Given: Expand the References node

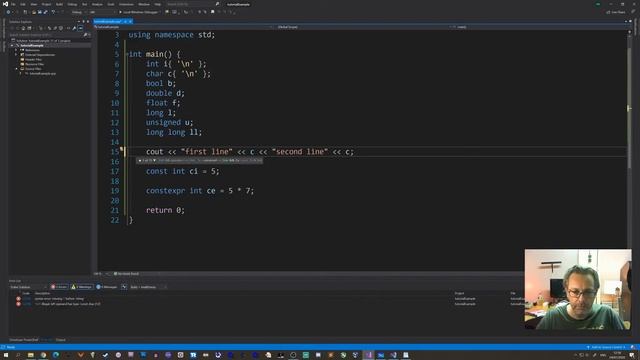Looking at the screenshot, I should [17, 50].
